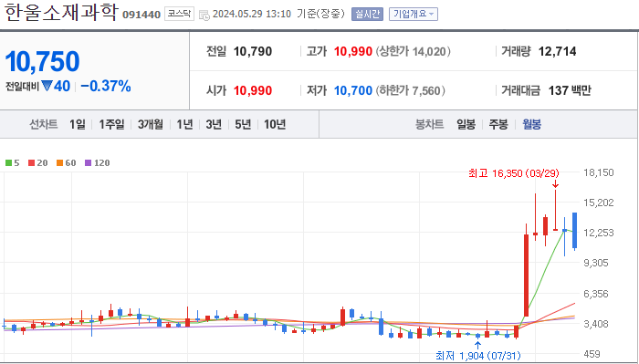Screen dimensions: 639x364
Task: Click the y-axis label 15,202
Action: 599,203
